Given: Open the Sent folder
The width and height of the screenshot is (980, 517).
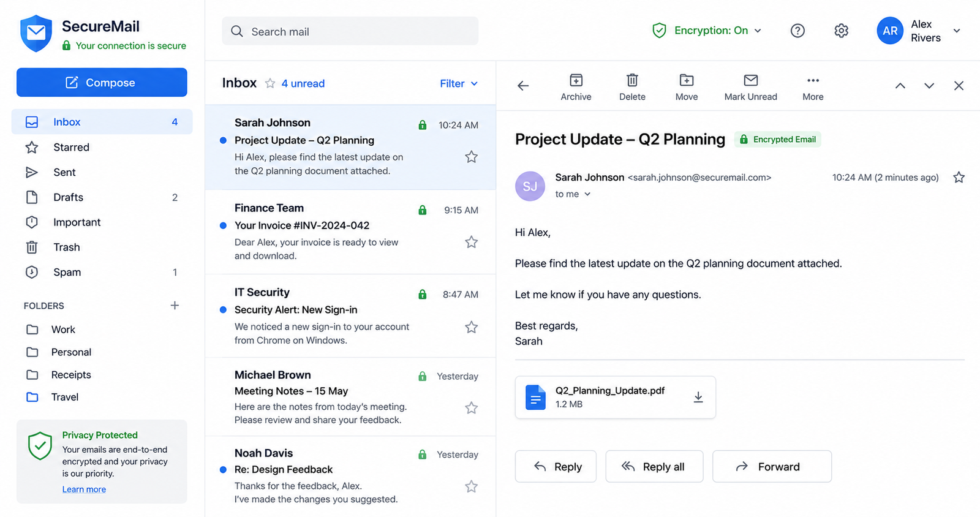Looking at the screenshot, I should coord(102,172).
